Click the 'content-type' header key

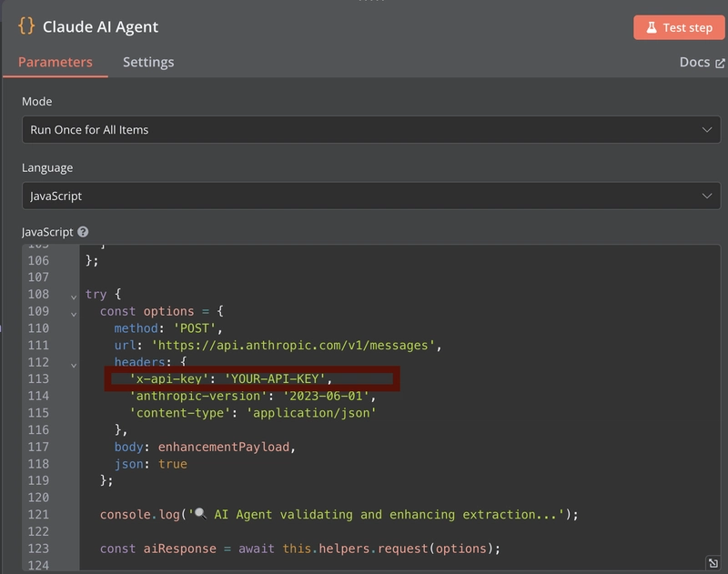point(180,412)
